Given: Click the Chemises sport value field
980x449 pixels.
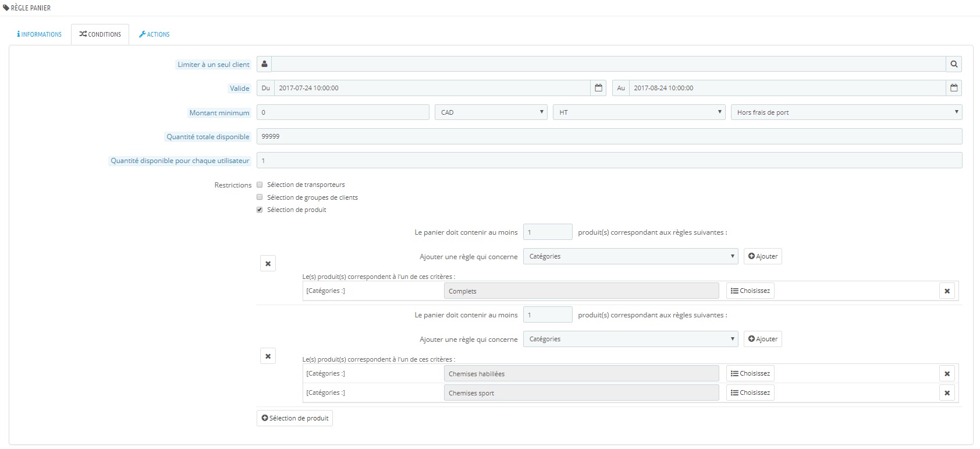Looking at the screenshot, I should (581, 393).
